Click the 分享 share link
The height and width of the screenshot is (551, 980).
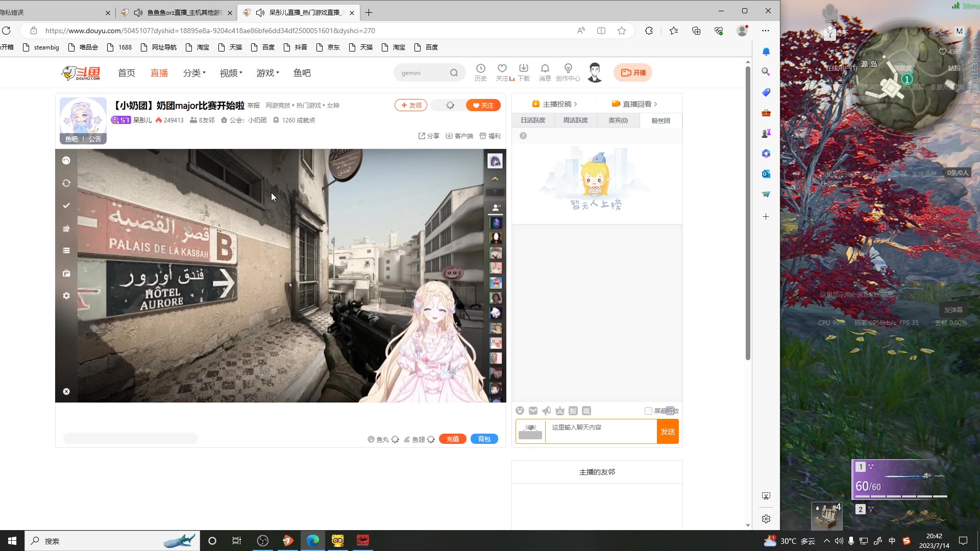pyautogui.click(x=429, y=136)
